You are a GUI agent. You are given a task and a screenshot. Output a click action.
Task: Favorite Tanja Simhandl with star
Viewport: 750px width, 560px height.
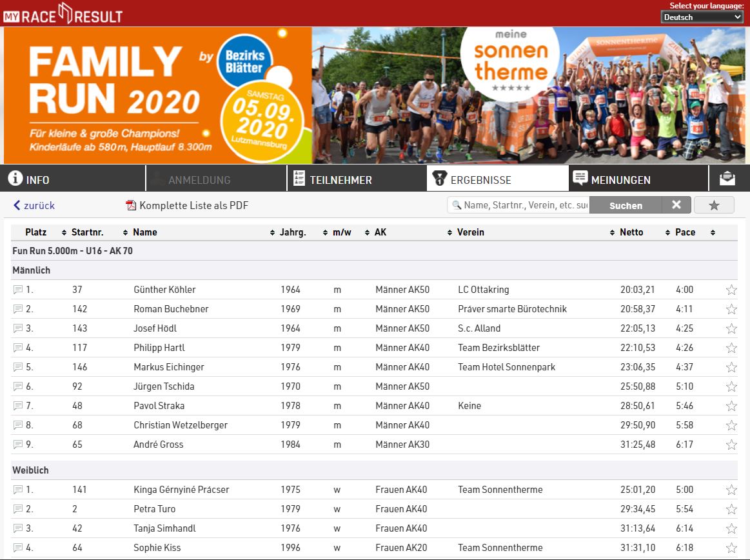[x=731, y=528]
